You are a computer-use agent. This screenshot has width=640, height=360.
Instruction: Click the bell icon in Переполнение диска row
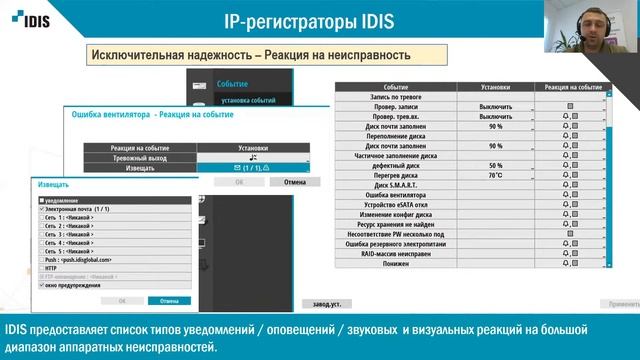[566, 136]
